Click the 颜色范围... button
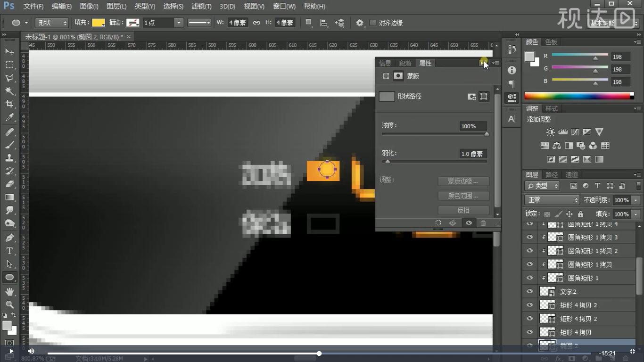Screen dimensions: 644x362 coord(463,196)
